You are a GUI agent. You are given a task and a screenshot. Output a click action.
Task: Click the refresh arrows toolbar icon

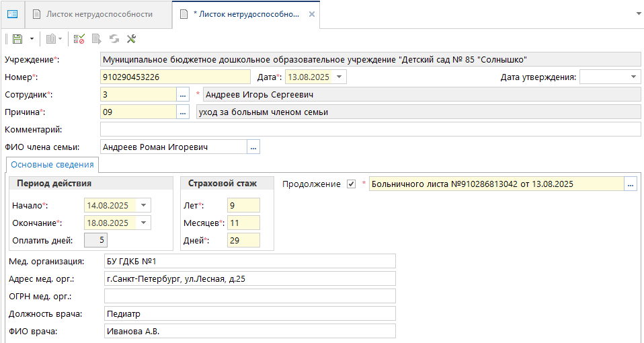(114, 40)
